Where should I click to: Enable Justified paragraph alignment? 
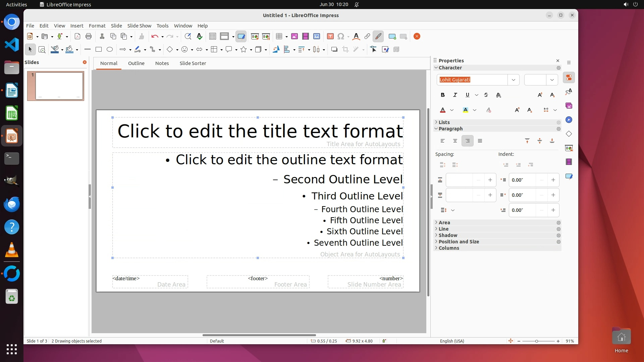(480, 141)
